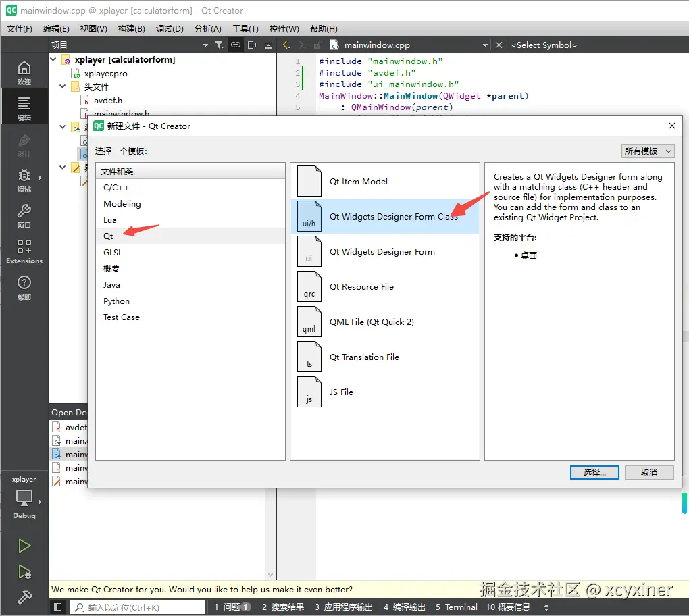This screenshot has height=616, width=689.
Task: Select QML File (Qt Quick 2) template
Action: click(385, 322)
